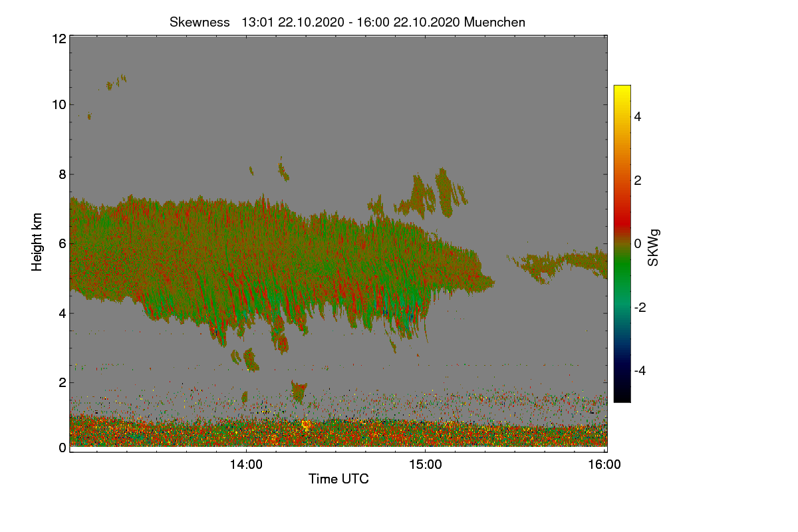Image resolution: width=798 pixels, height=532 pixels.
Task: Click the 16:00 time axis tick label
Action: pyautogui.click(x=604, y=465)
